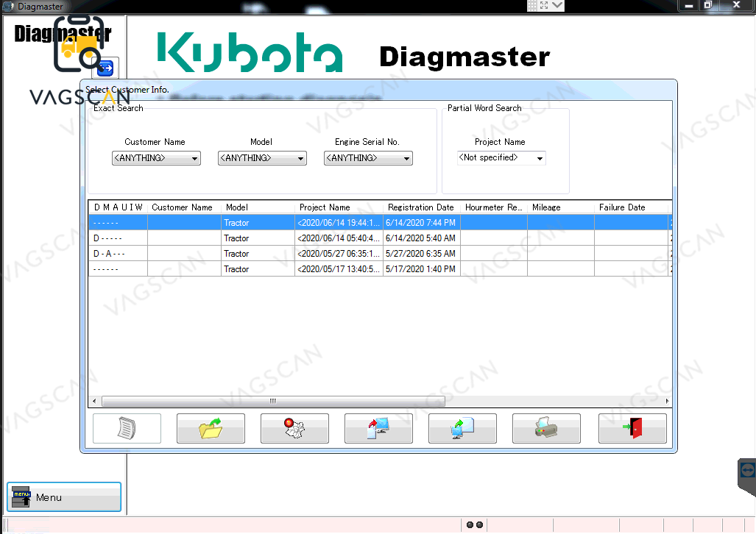Click the blue connection icon below the logo
Image resolution: width=756 pixels, height=534 pixels.
coord(105,68)
